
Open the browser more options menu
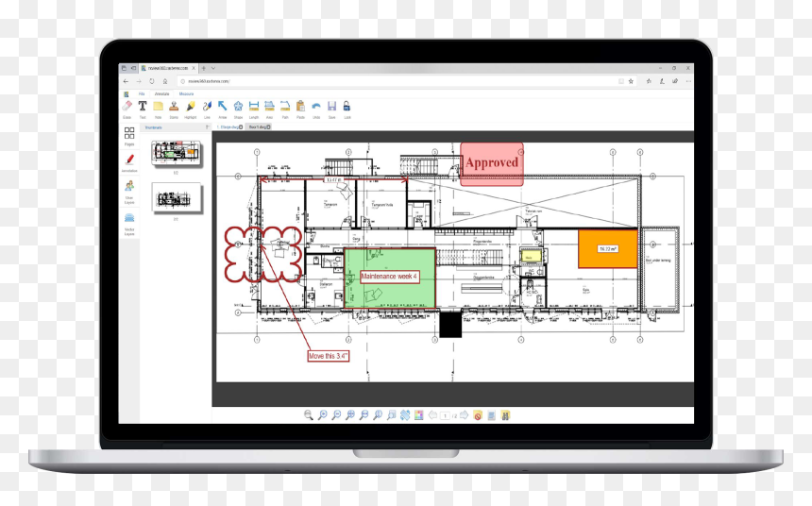tap(688, 81)
